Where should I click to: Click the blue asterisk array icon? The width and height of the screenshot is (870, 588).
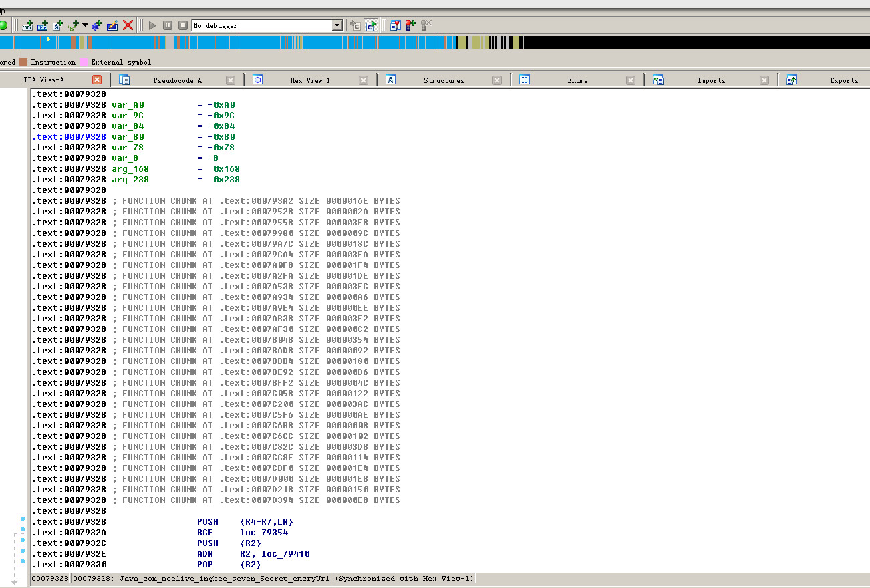point(97,25)
